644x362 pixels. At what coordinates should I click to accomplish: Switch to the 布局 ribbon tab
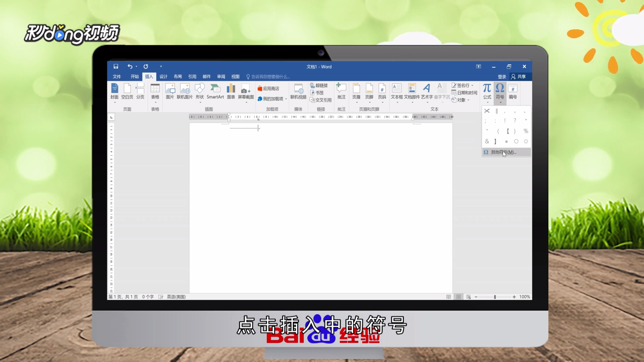click(x=178, y=76)
